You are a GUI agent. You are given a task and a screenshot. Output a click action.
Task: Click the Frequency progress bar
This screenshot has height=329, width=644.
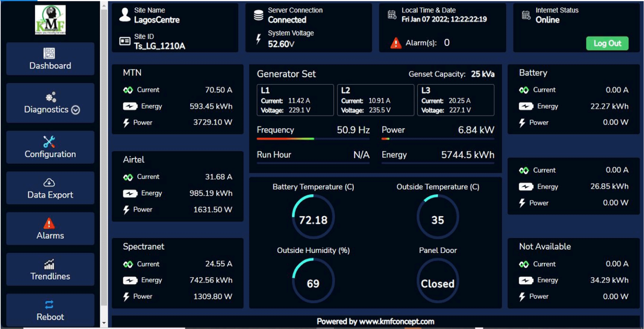[x=313, y=139]
